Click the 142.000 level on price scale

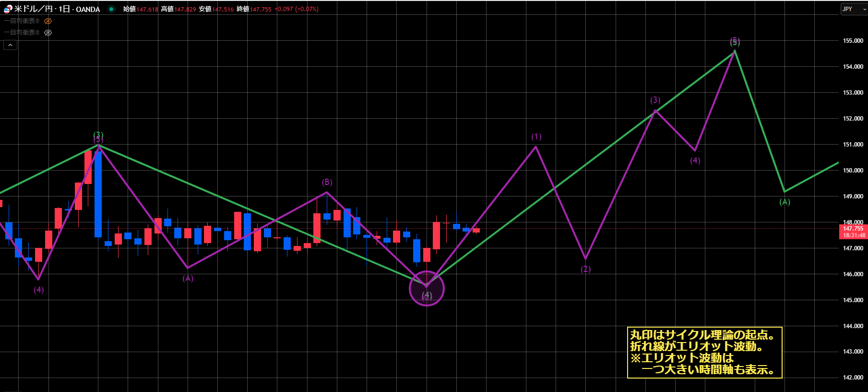853,378
